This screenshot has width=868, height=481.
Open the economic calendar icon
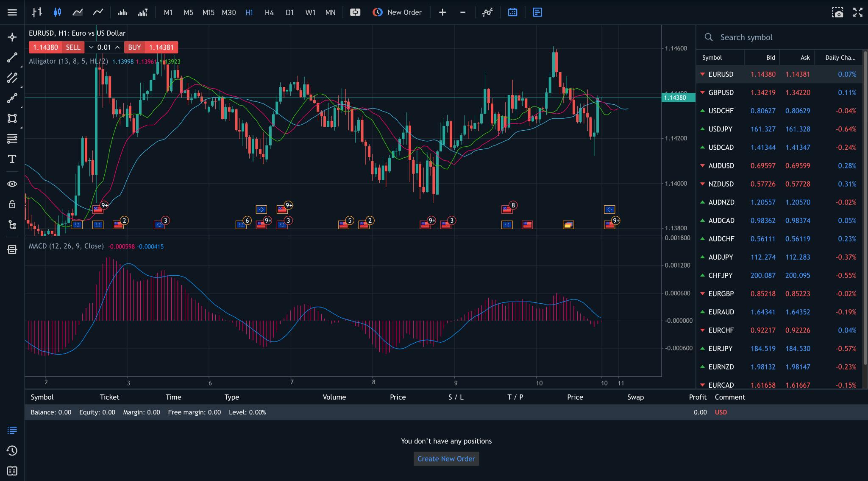[x=512, y=12]
